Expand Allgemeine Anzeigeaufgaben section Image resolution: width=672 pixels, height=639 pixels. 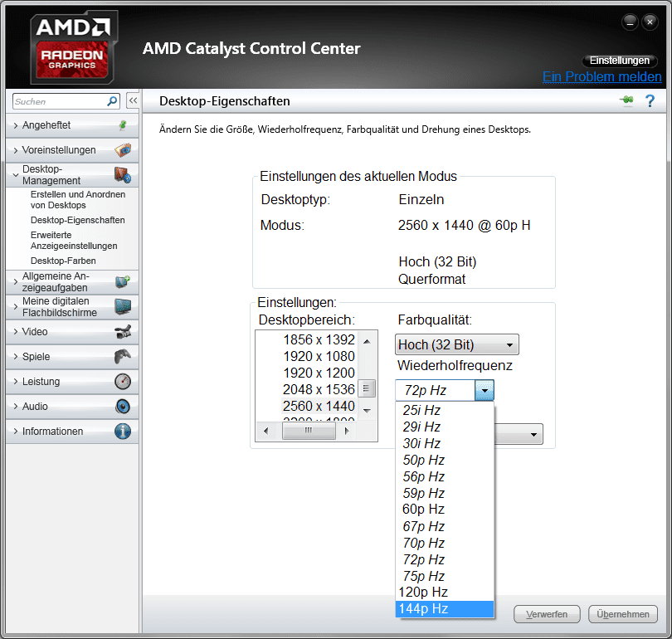[x=16, y=281]
